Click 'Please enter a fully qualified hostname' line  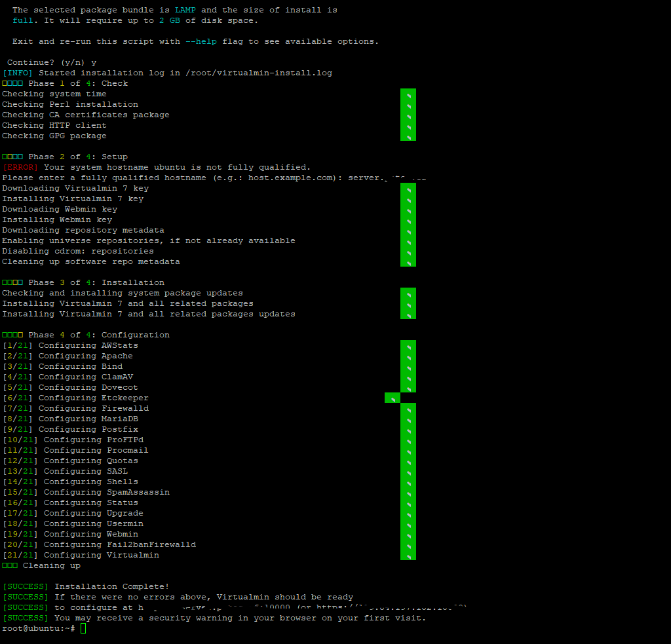point(214,178)
